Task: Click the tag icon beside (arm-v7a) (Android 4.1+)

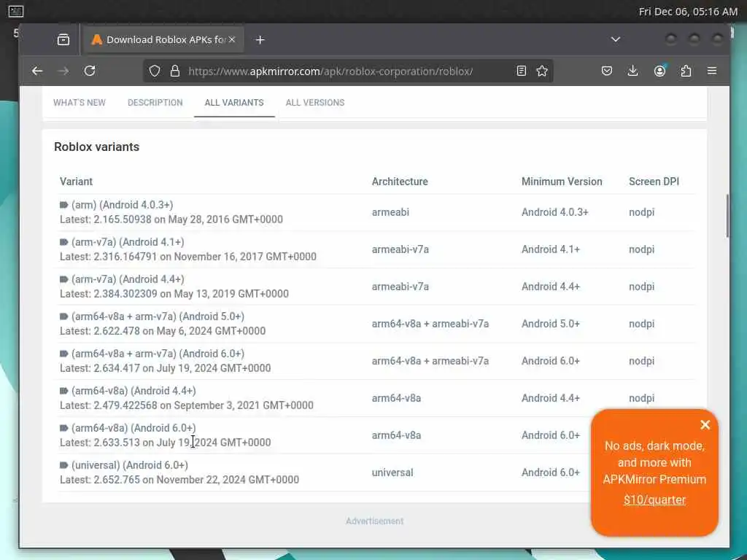Action: 64,242
